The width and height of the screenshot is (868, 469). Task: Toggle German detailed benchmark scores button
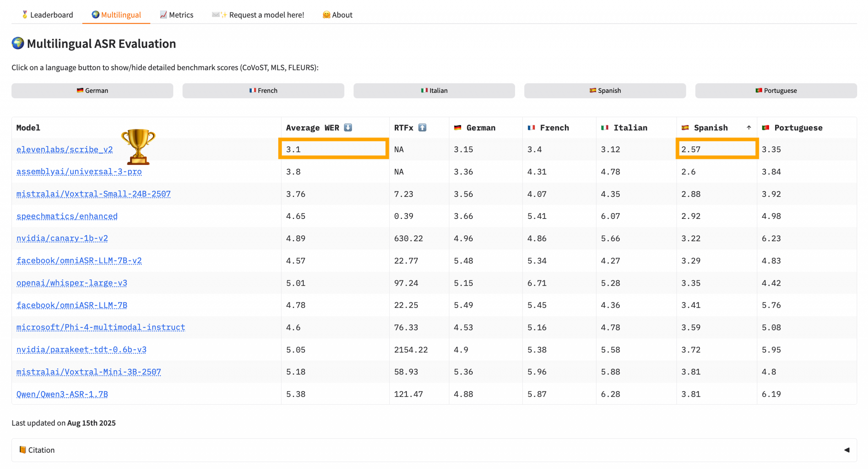92,90
